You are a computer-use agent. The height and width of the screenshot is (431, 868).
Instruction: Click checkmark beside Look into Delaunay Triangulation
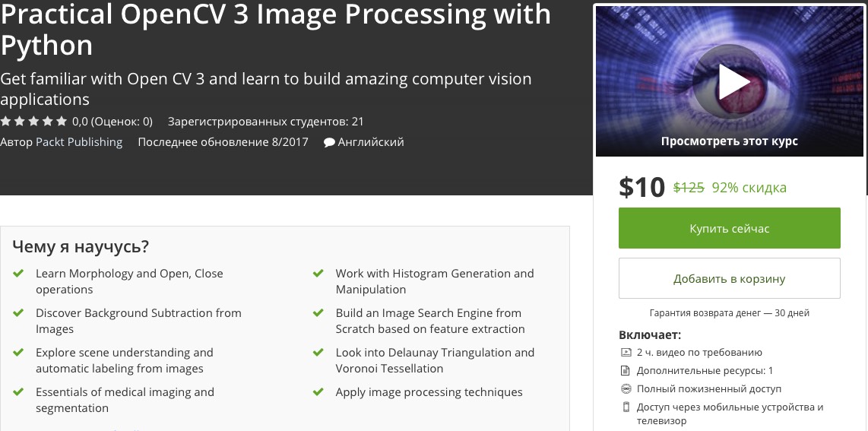tap(318, 353)
